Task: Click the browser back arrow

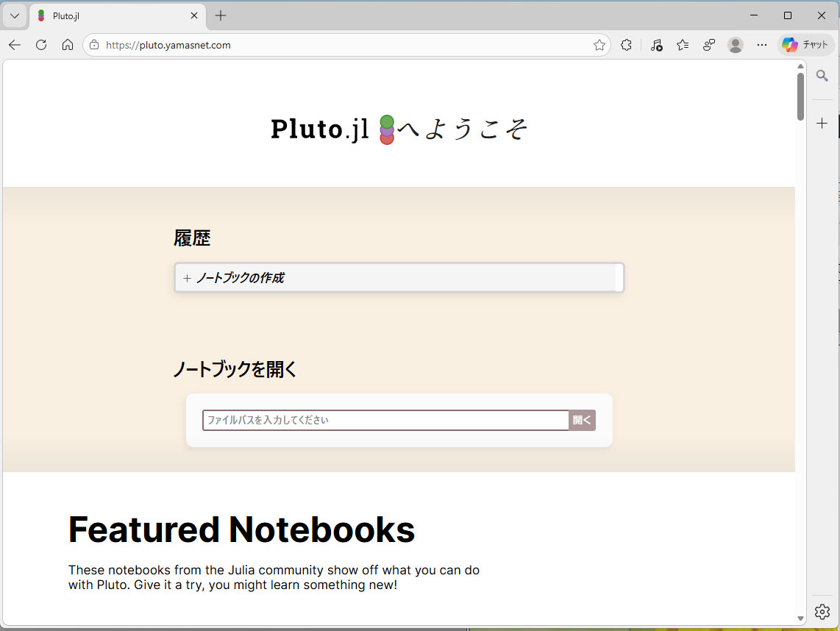Action: coord(15,45)
